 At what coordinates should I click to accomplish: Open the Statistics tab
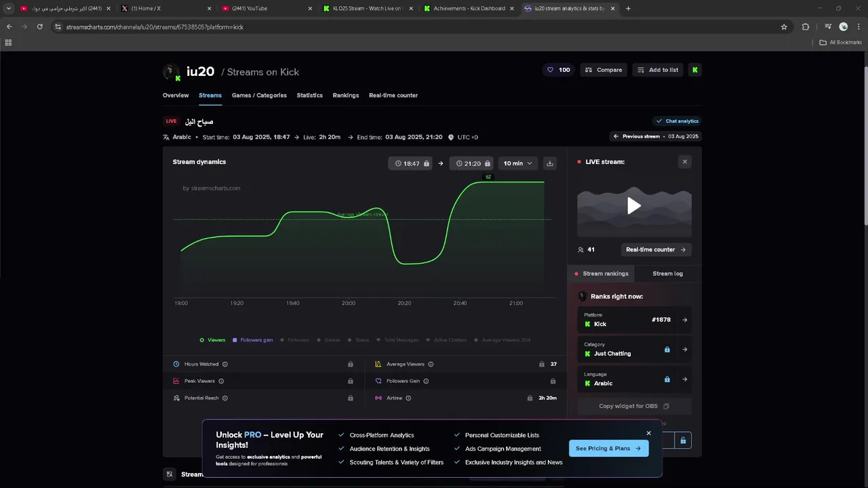coord(310,96)
